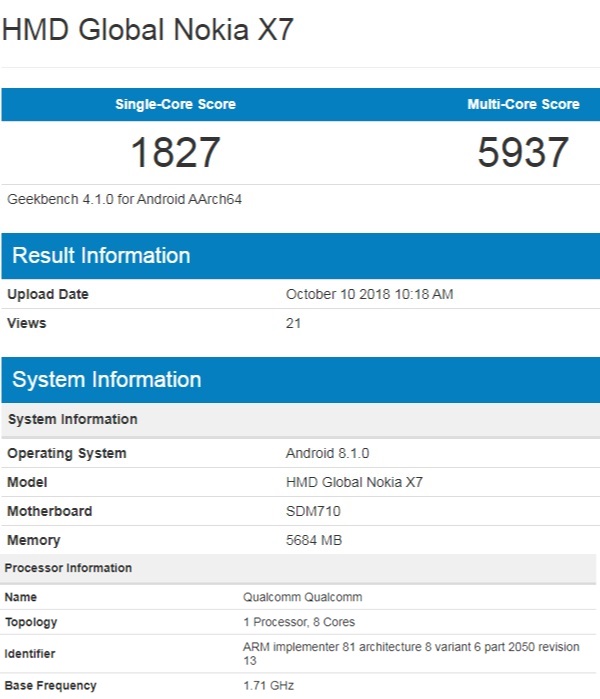Screen dimensions: 600x699
Task: Select the Multi-Core Score header
Action: tap(523, 104)
